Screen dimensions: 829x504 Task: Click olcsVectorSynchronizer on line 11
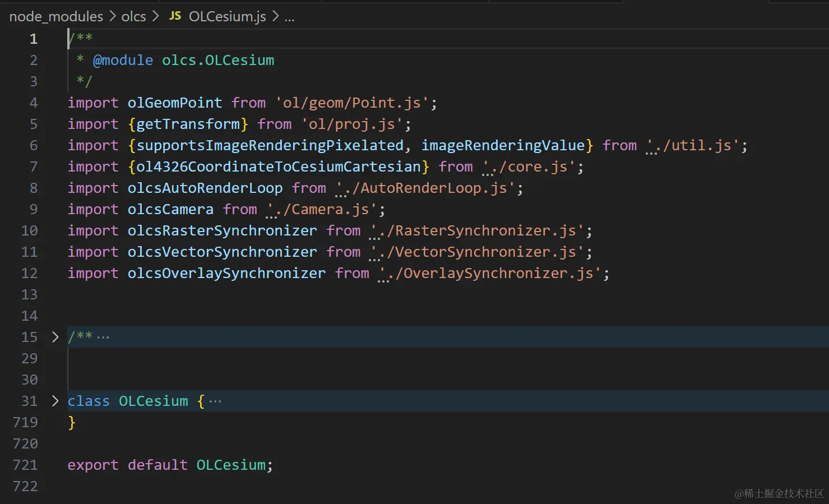click(x=223, y=252)
